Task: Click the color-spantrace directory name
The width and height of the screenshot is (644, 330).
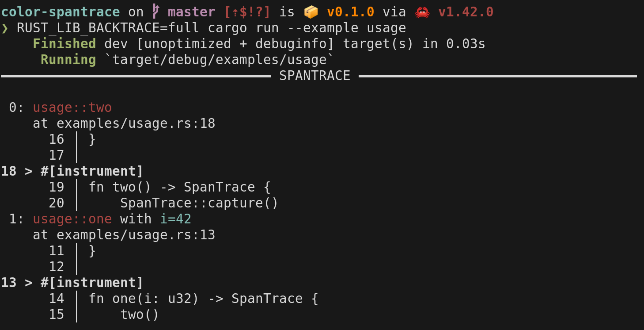Action: (x=61, y=12)
